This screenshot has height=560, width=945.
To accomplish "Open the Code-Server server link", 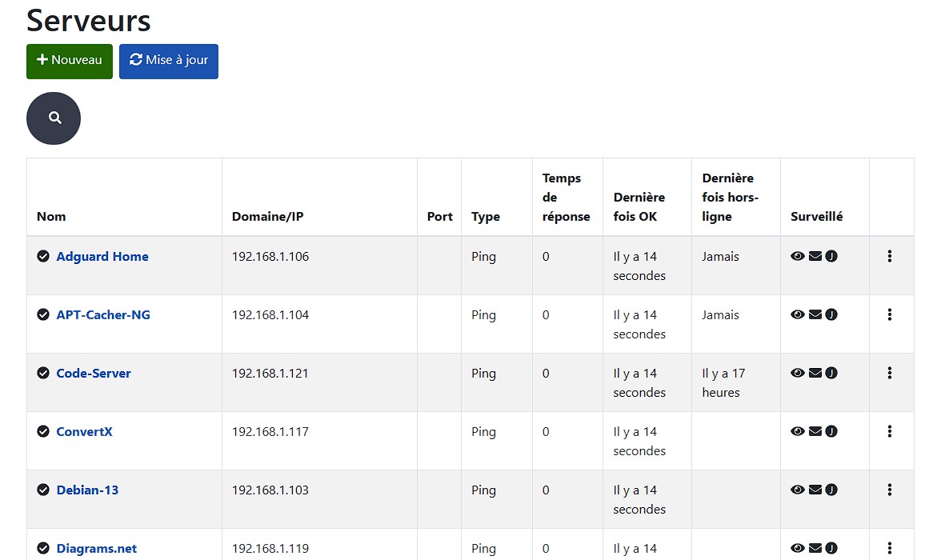I will pos(93,373).
